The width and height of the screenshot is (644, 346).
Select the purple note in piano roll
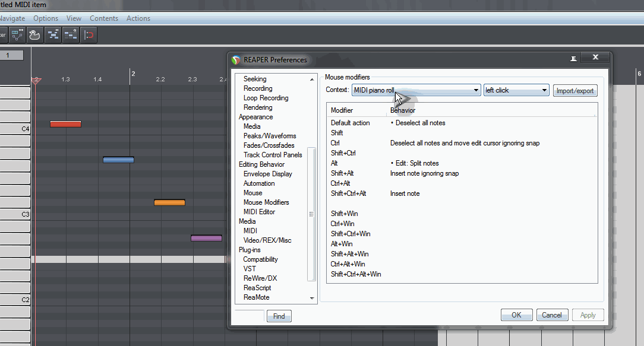[x=207, y=238]
